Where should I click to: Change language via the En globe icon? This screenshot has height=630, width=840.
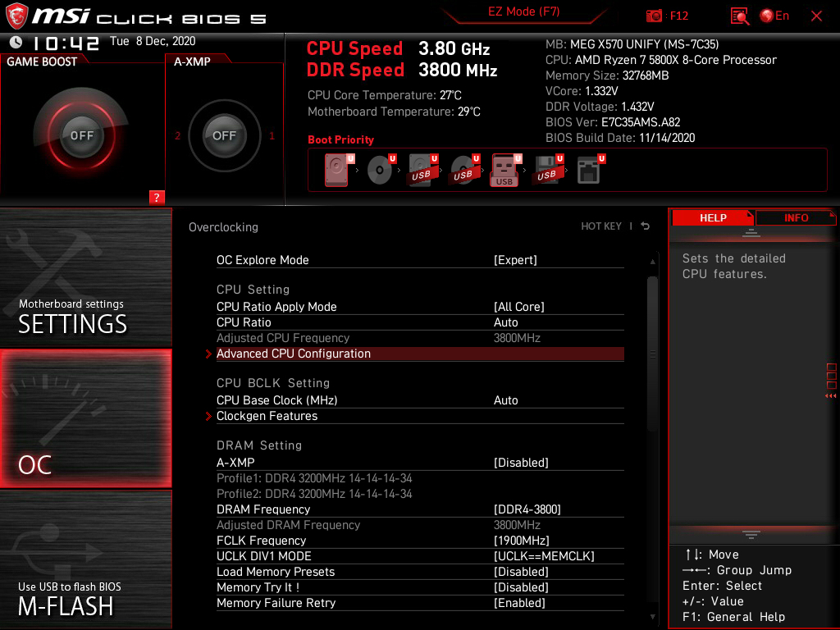[x=774, y=16]
